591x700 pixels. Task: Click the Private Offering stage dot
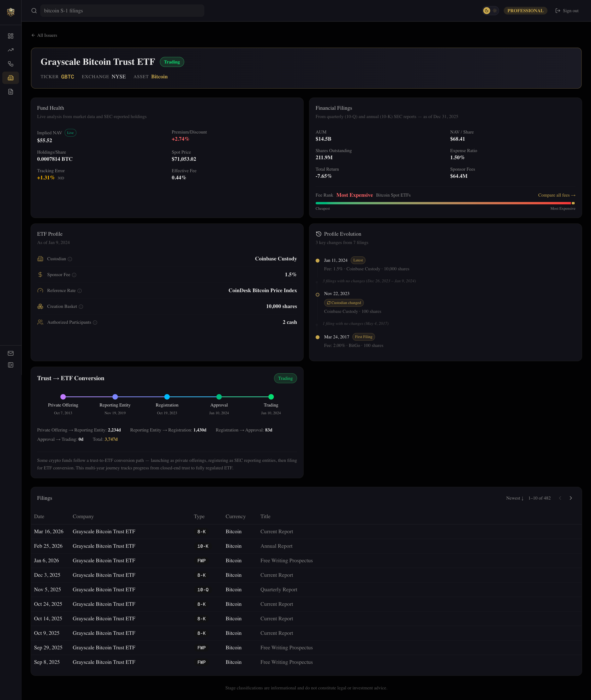click(63, 397)
